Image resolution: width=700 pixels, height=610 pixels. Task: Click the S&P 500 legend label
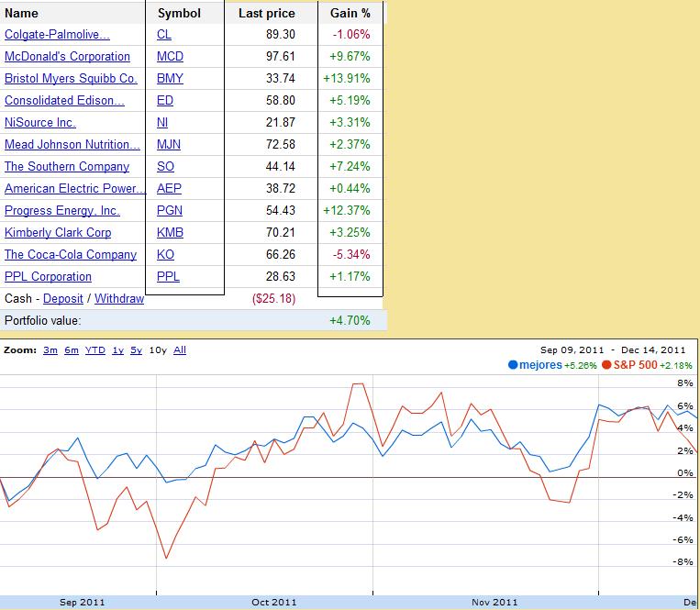[635, 365]
